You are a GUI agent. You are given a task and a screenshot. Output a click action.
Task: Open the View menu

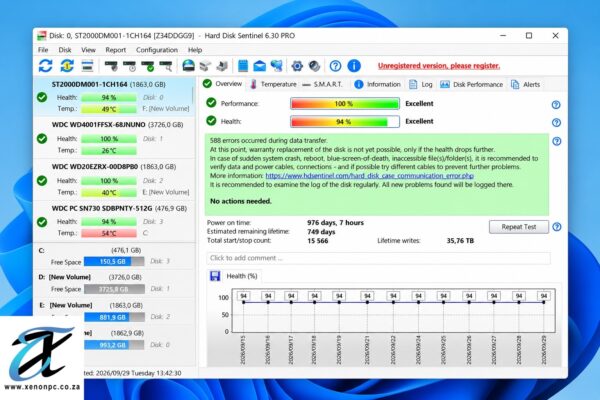coord(88,50)
